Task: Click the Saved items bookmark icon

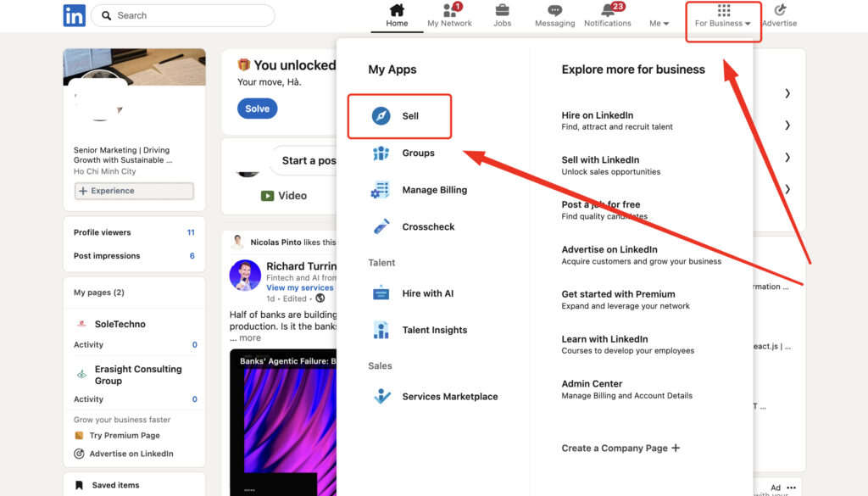Action: pyautogui.click(x=79, y=485)
